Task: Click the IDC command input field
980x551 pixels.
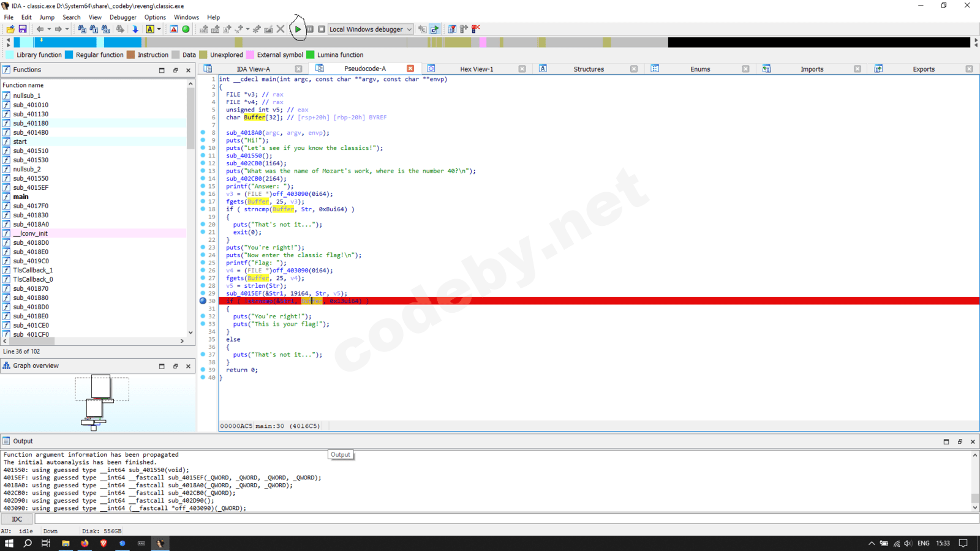Action: point(507,519)
